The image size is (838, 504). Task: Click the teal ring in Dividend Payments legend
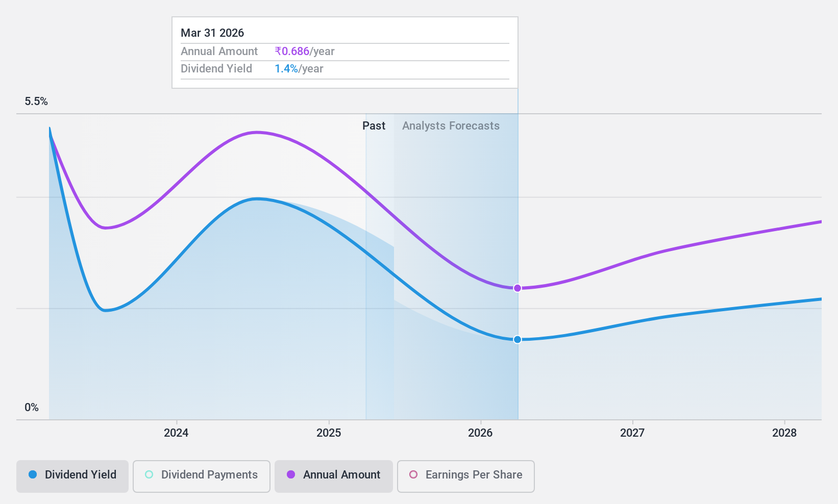pos(149,474)
